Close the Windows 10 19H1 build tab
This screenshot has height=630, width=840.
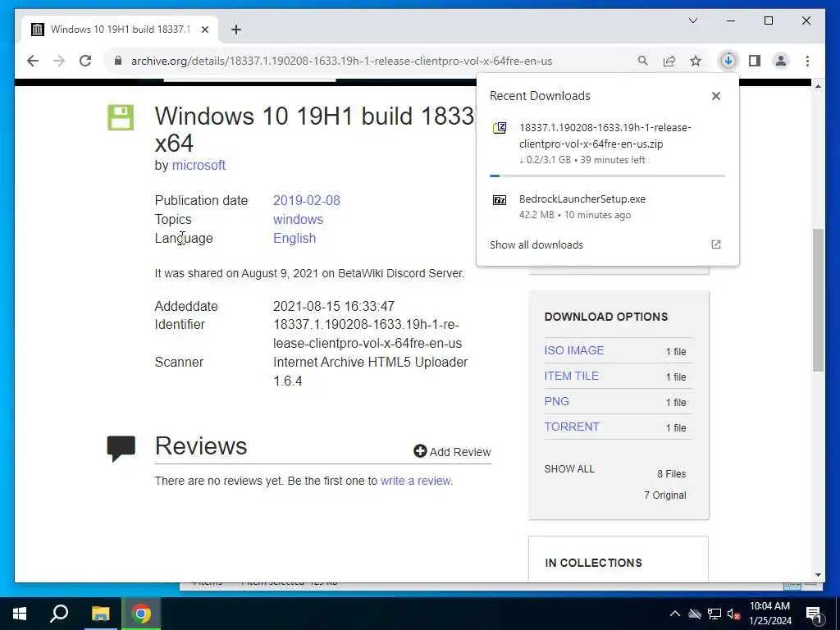click(x=204, y=30)
